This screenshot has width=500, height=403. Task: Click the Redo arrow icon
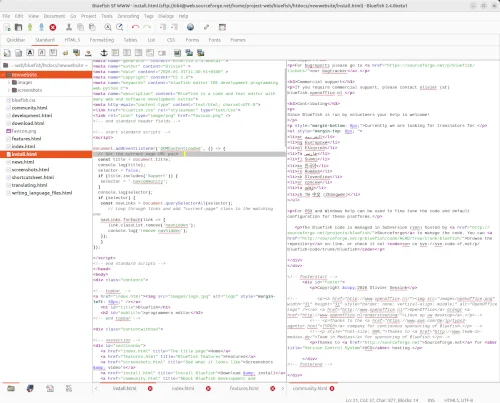147,27
